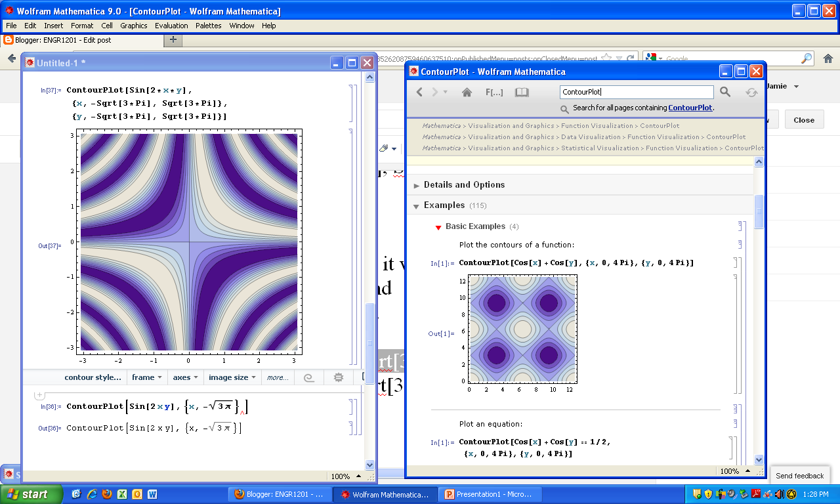Viewport: 840px width, 504px height.
Task: Click the help window vertical scrollbar thumb
Action: (759, 211)
